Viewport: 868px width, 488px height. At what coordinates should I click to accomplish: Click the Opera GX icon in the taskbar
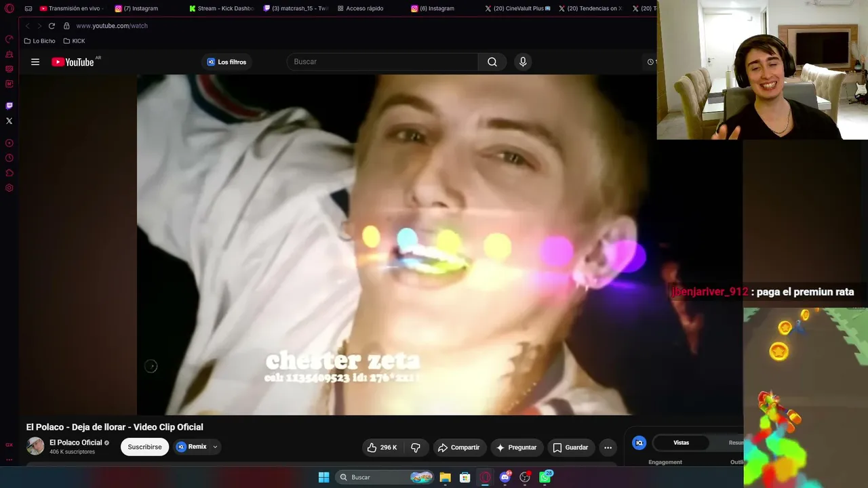485,477
